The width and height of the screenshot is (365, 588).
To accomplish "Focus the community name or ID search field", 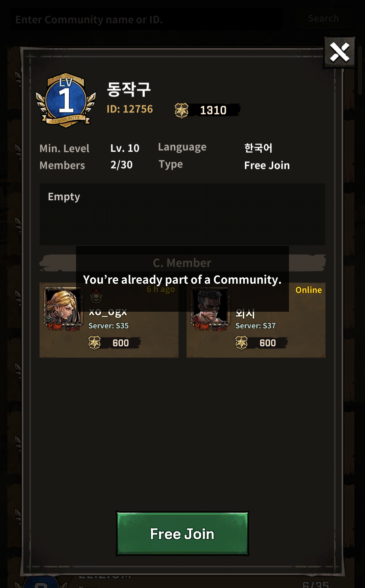I will 145,19.
